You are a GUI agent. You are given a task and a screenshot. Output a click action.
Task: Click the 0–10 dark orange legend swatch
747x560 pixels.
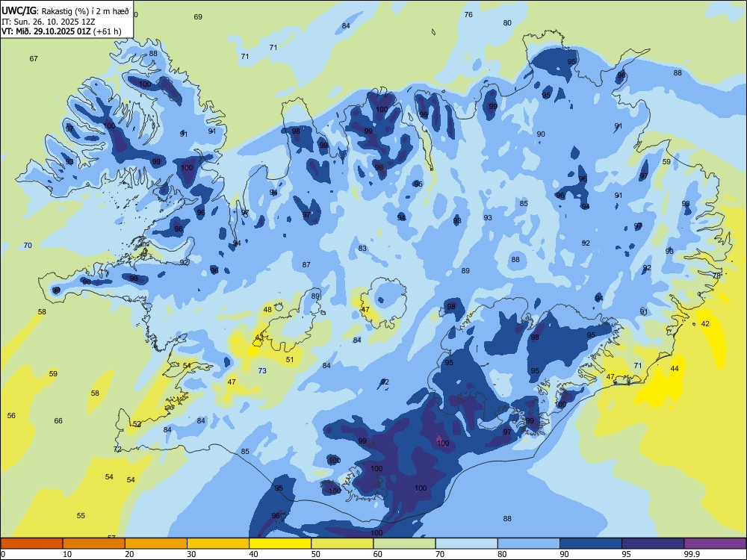click(31, 543)
